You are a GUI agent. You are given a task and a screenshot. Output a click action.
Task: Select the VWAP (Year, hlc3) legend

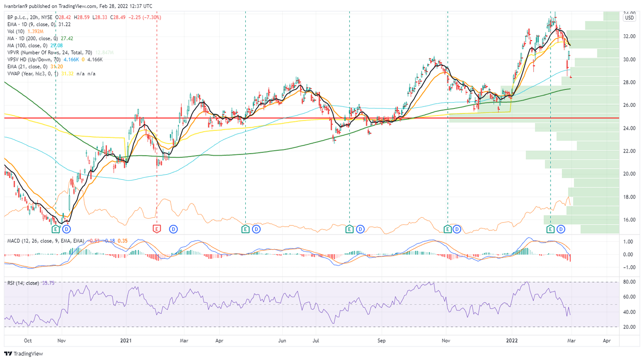coord(33,74)
